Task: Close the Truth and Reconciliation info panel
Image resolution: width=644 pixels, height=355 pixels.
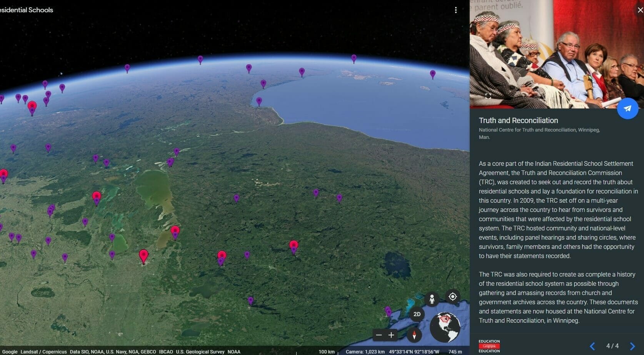Action: (x=640, y=10)
